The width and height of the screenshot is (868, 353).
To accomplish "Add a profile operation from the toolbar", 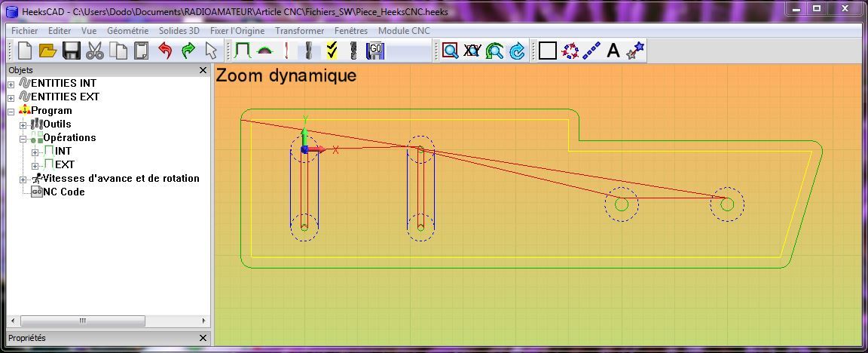I will click(243, 51).
